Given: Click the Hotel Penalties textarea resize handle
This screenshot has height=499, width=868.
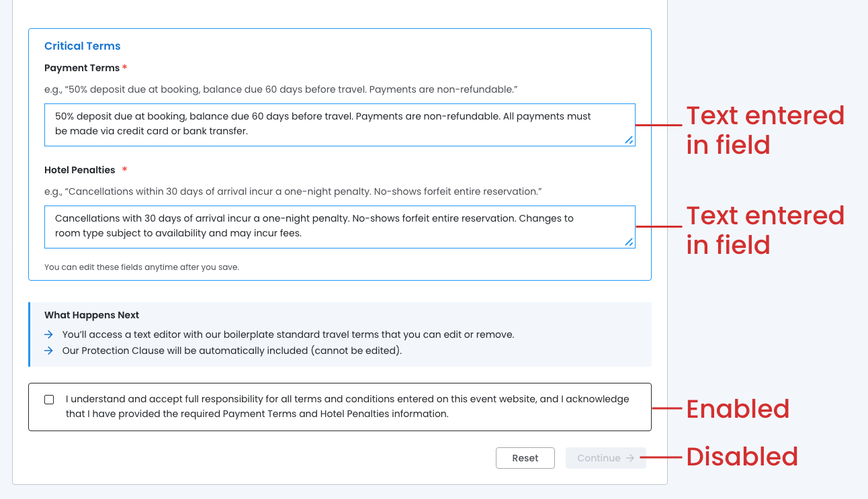Looking at the screenshot, I should [629, 242].
